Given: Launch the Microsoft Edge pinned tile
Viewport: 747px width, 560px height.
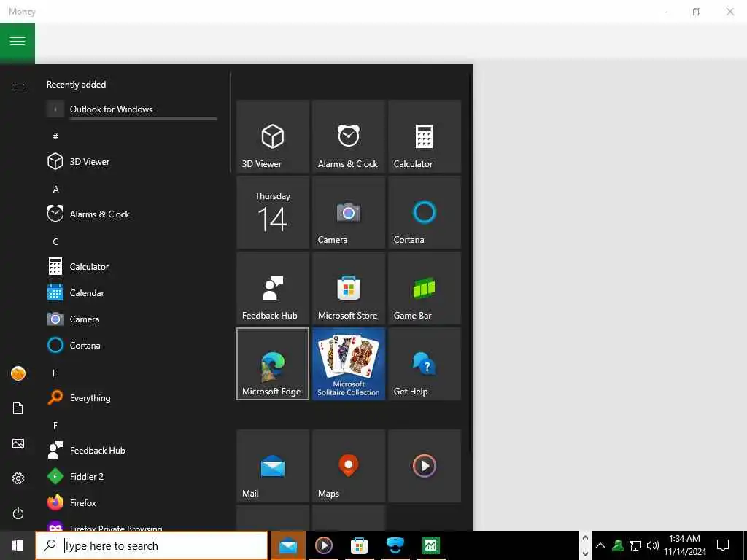Looking at the screenshot, I should (x=273, y=364).
